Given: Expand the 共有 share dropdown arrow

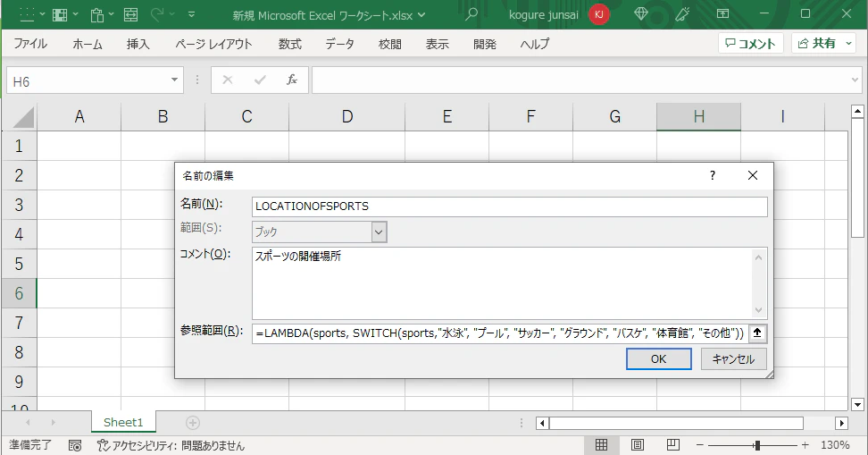Looking at the screenshot, I should pyautogui.click(x=848, y=43).
